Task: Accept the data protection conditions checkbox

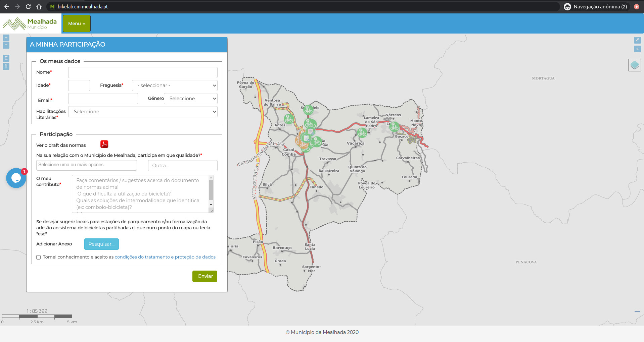Action: pos(39,258)
